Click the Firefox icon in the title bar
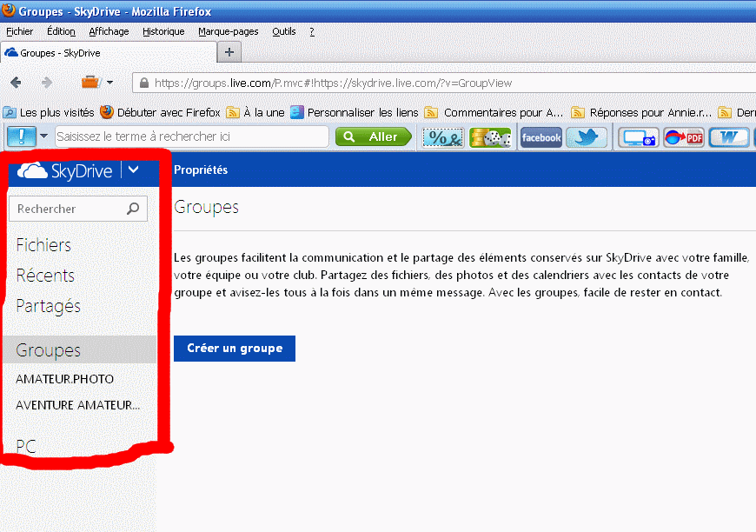This screenshot has width=756, height=532. click(8, 10)
